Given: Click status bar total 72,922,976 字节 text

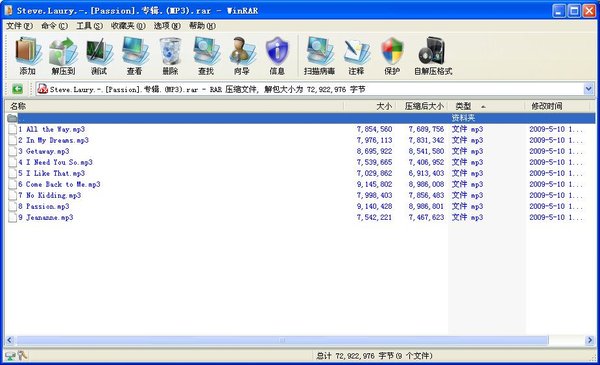Looking at the screenshot, I should click(374, 356).
